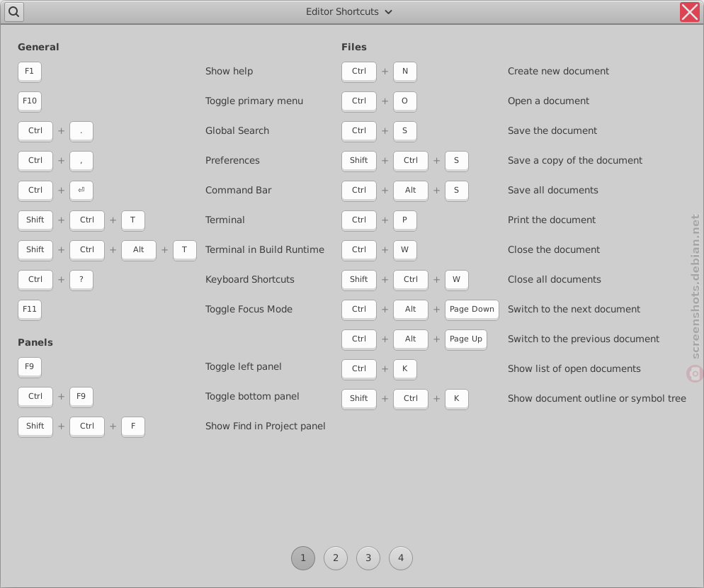The image size is (704, 588).
Task: Select the 'Toggle bottom panel' label
Action: tap(252, 396)
